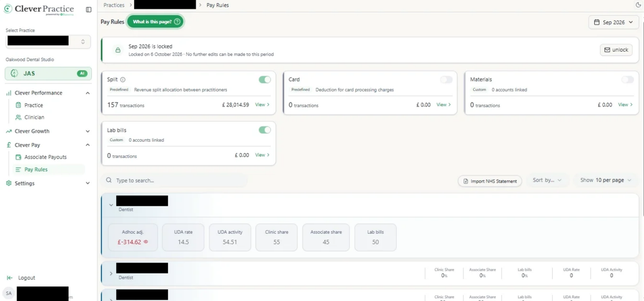This screenshot has width=644, height=301.
Task: Click the Split info icon
Action: click(x=123, y=80)
